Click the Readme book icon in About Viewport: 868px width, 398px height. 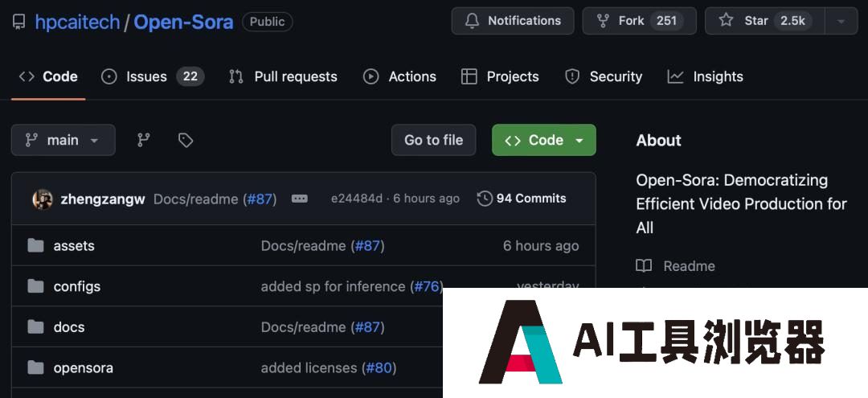644,266
